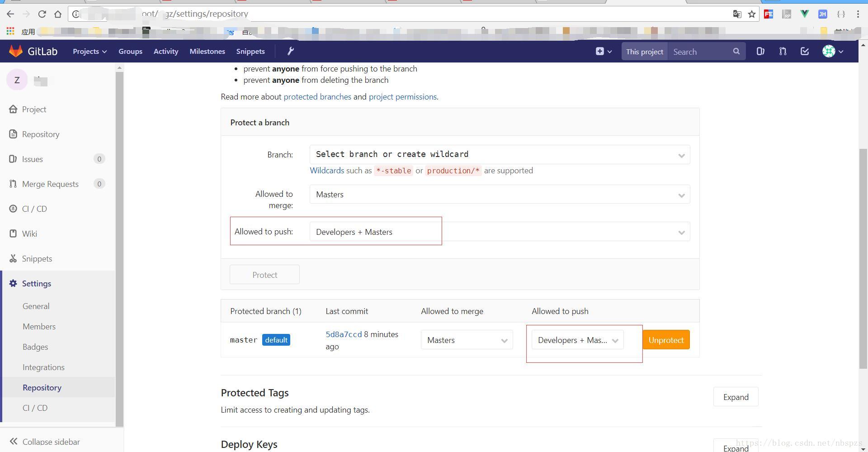
Task: Open your Todos checkmark icon
Action: point(805,51)
